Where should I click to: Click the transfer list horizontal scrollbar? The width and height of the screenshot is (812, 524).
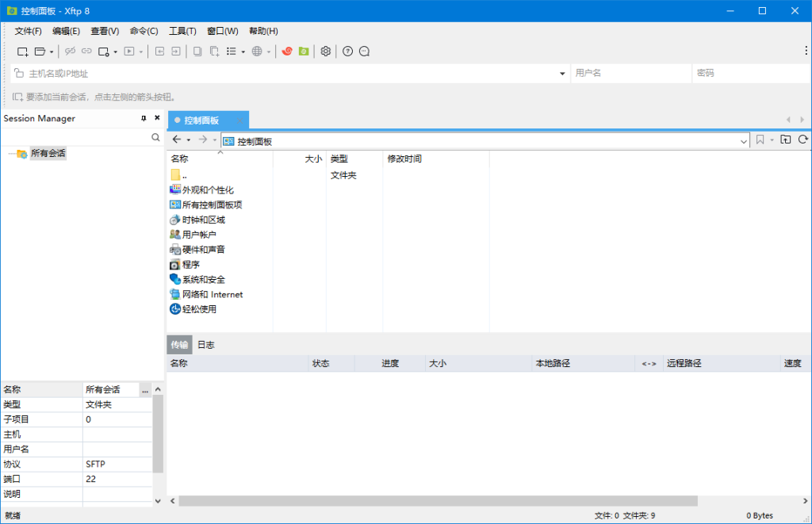pos(438,501)
